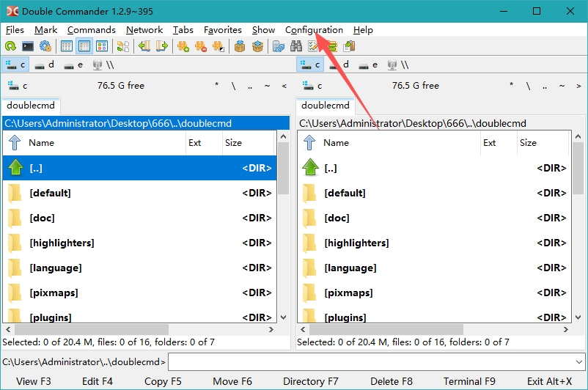Click the Invert selection toolbar icon
Viewport: 588px width, 390px height.
pyautogui.click(x=218, y=46)
